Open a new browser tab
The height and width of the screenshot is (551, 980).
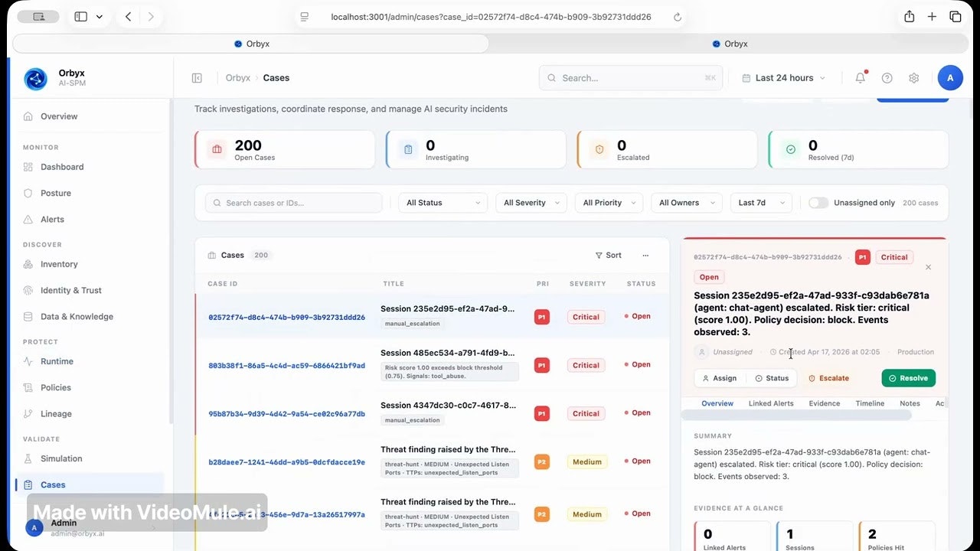(932, 17)
